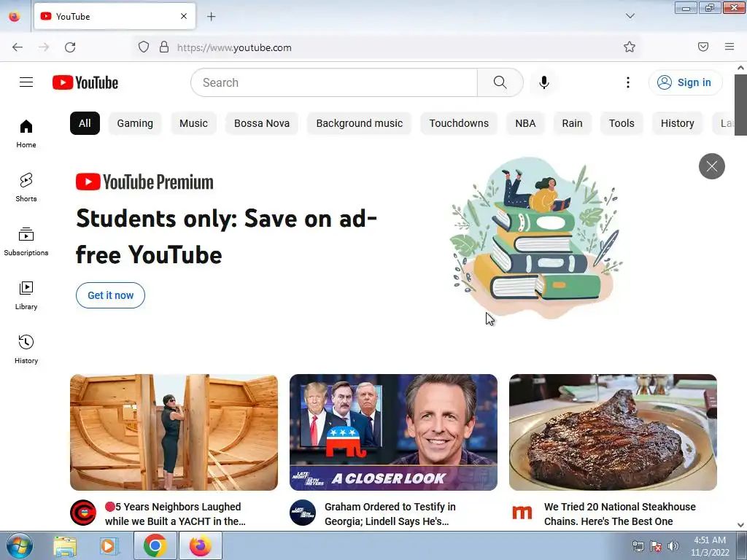Open History in sidebar
The image size is (747, 560).
pos(26,349)
